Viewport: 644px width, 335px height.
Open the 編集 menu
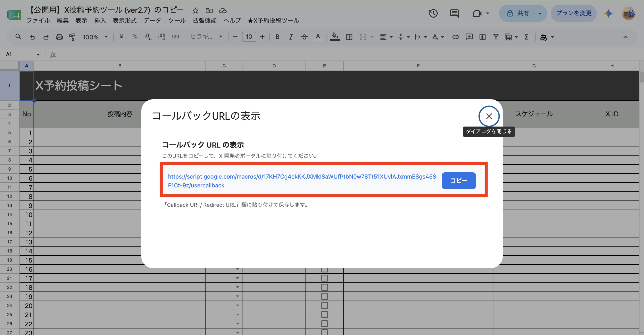click(x=63, y=20)
